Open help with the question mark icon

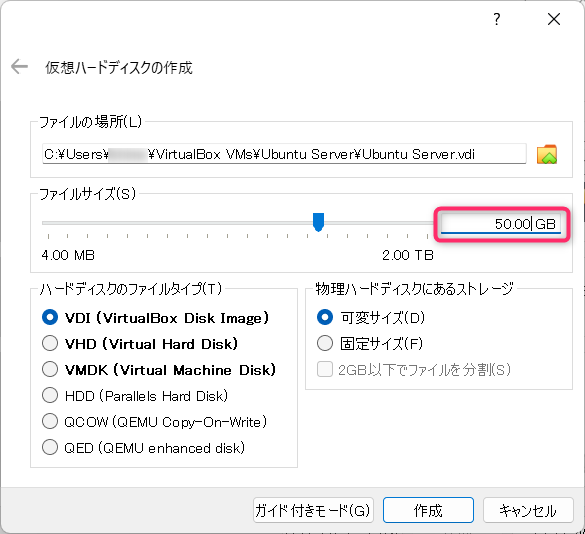coord(497,19)
